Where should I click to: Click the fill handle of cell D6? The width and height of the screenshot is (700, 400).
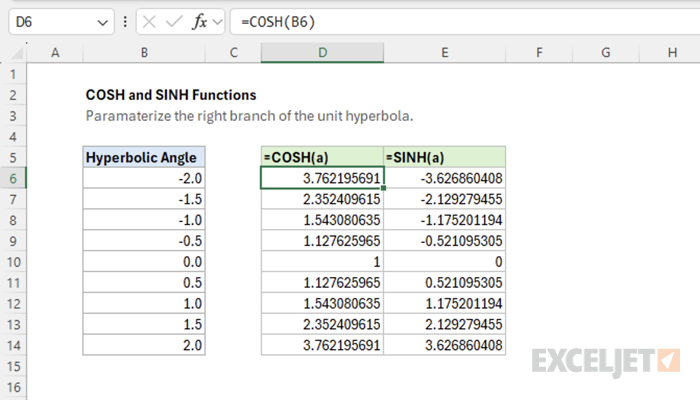(x=383, y=188)
